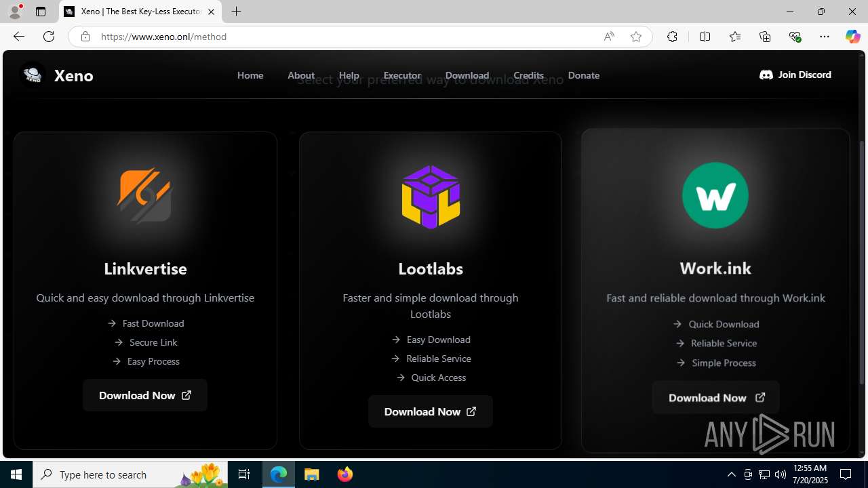This screenshot has height=488, width=868.
Task: Open Collections panel
Action: click(765, 37)
